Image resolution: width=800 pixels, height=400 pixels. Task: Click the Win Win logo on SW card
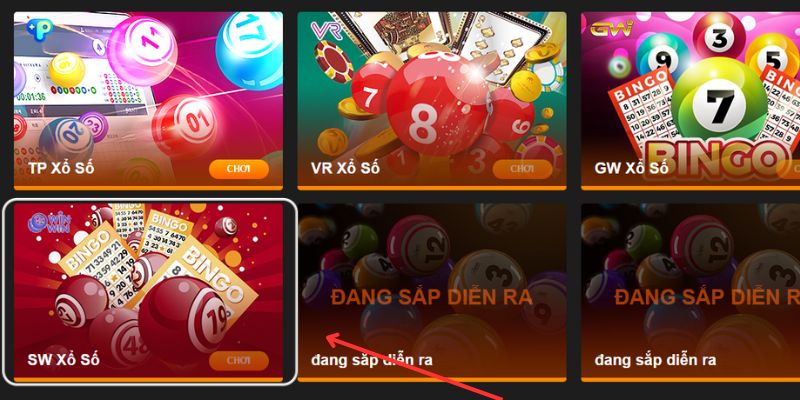pyautogui.click(x=49, y=223)
